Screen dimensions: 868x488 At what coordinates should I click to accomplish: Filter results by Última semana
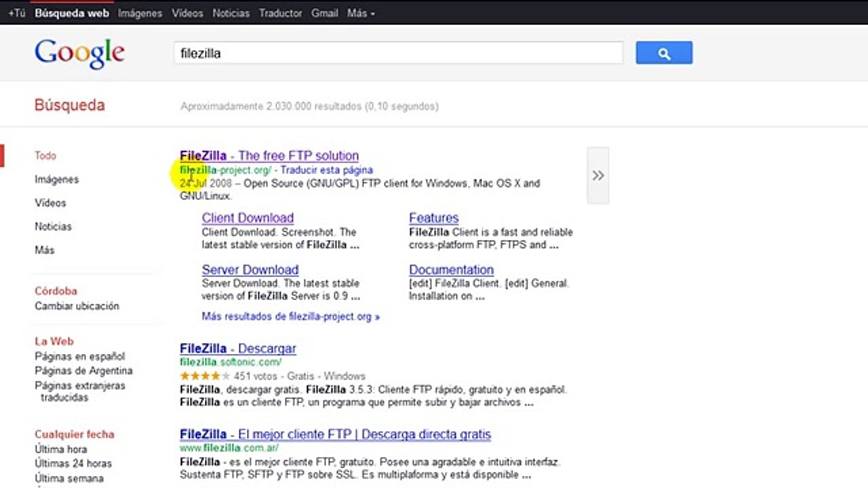point(69,479)
